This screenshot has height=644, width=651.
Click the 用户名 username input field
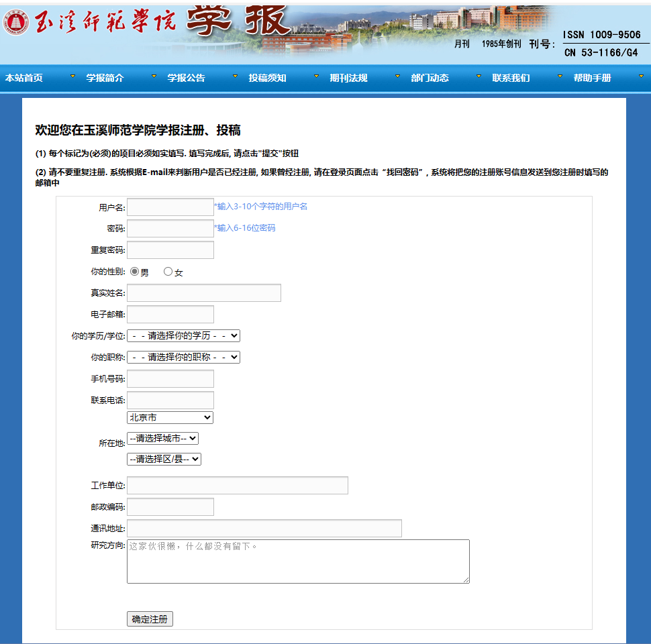point(170,207)
